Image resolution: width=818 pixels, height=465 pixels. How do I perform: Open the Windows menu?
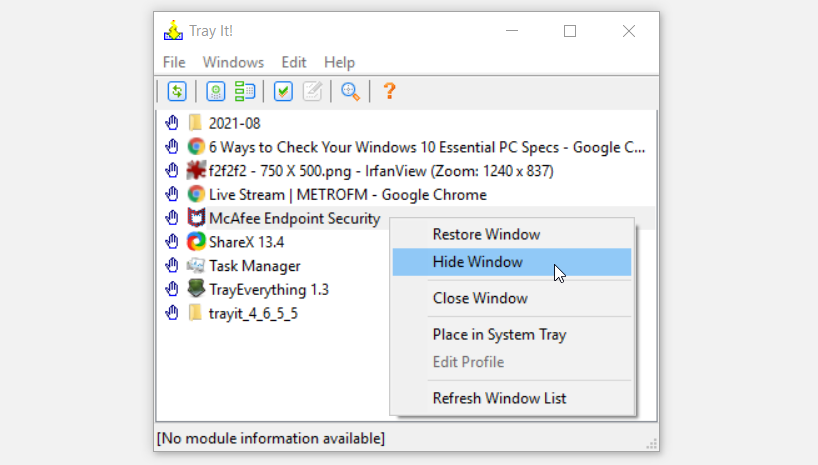pyautogui.click(x=233, y=62)
